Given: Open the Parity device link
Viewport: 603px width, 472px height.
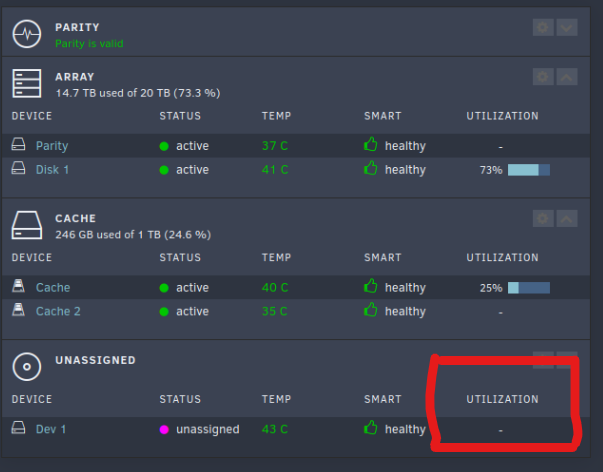Looking at the screenshot, I should click(x=52, y=146).
